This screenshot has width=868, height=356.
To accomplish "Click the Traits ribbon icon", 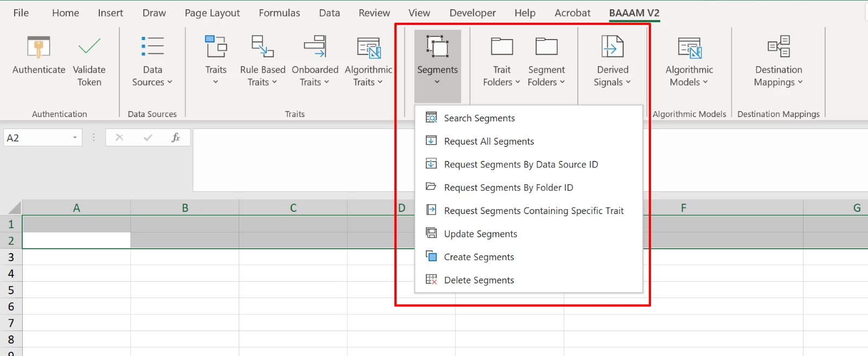I will pos(216,47).
